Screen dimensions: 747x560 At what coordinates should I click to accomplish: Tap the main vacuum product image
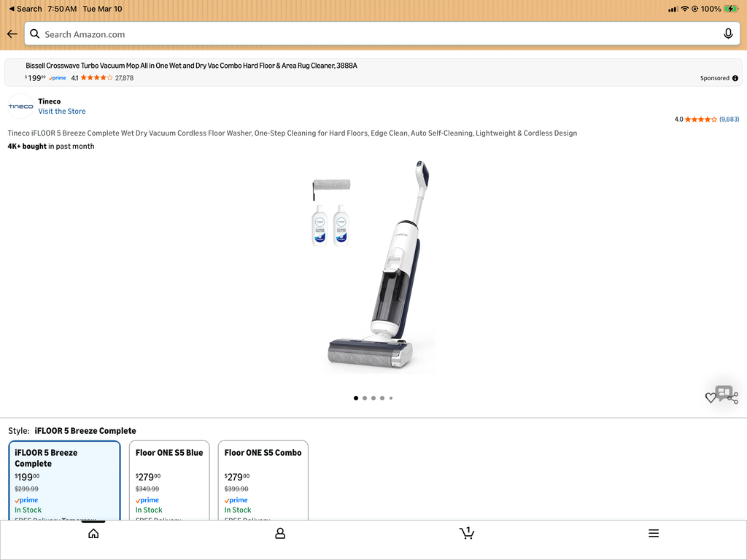tap(373, 267)
